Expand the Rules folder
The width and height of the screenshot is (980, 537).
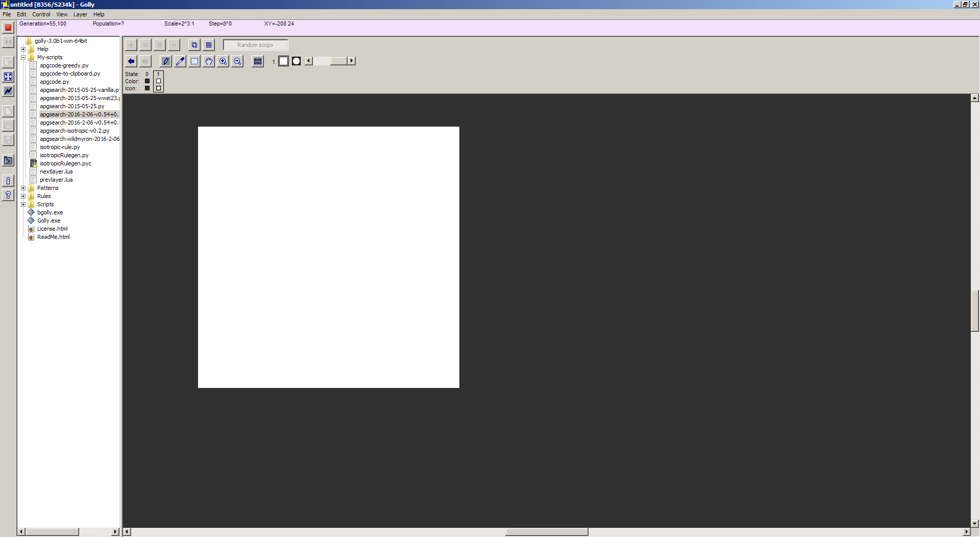click(x=23, y=196)
